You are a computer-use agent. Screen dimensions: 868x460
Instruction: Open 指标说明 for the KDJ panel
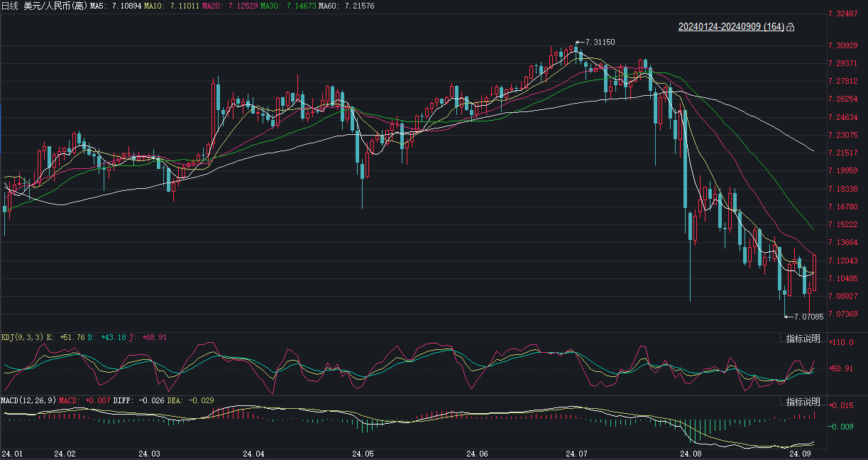pyautogui.click(x=803, y=339)
